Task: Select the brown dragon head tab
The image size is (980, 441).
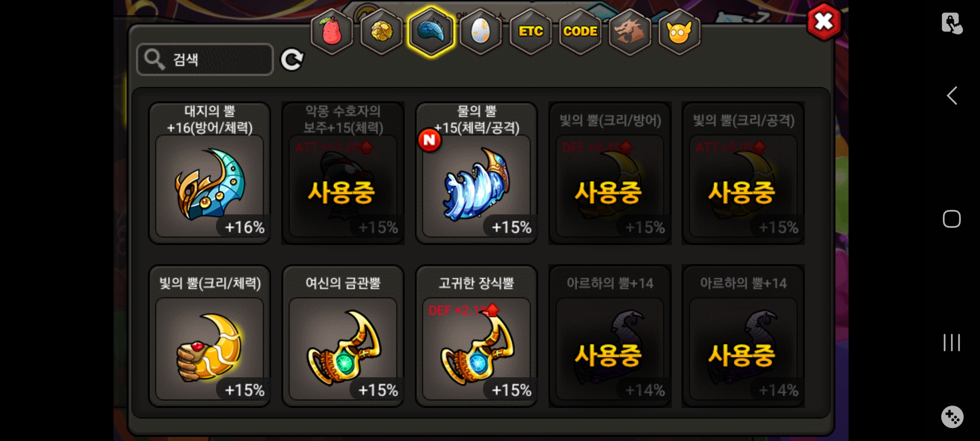Action: tap(630, 31)
